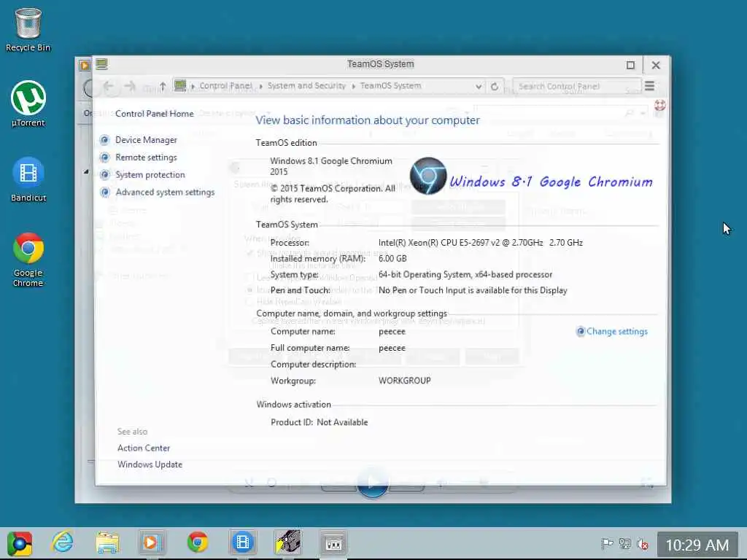The width and height of the screenshot is (747, 560).
Task: Switch to the media player taskbar app
Action: pyautogui.click(x=152, y=542)
